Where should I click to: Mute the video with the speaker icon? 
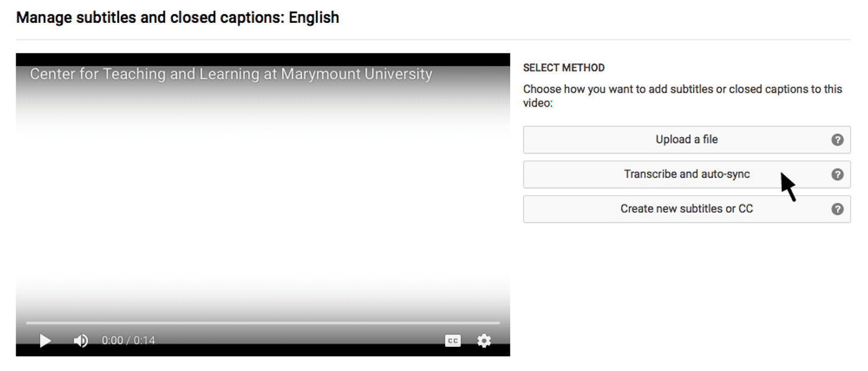click(x=81, y=341)
